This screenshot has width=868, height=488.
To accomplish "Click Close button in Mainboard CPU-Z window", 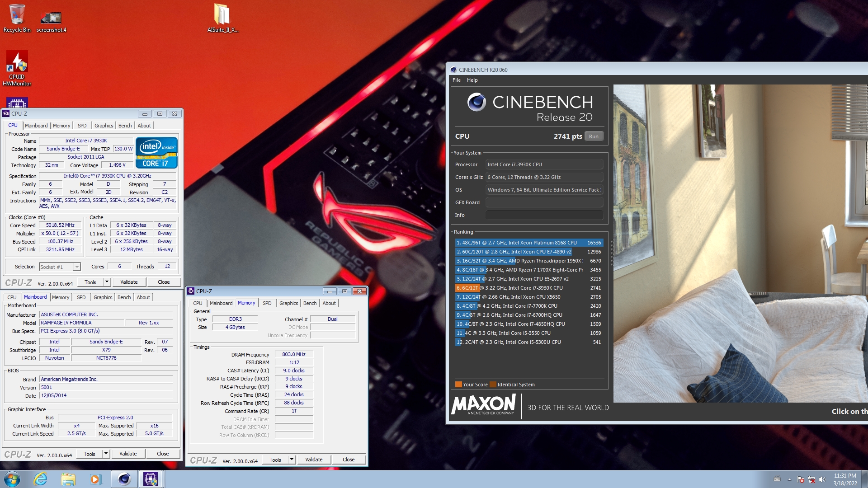I will 163,454.
